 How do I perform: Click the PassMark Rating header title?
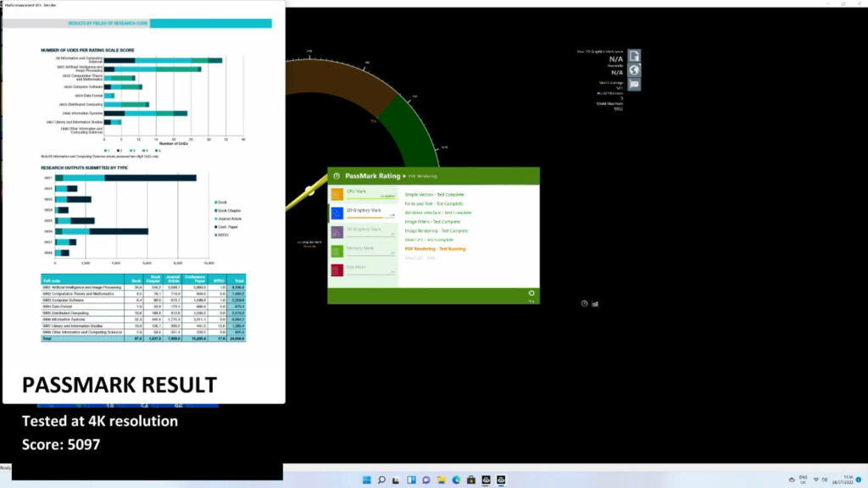click(x=373, y=176)
